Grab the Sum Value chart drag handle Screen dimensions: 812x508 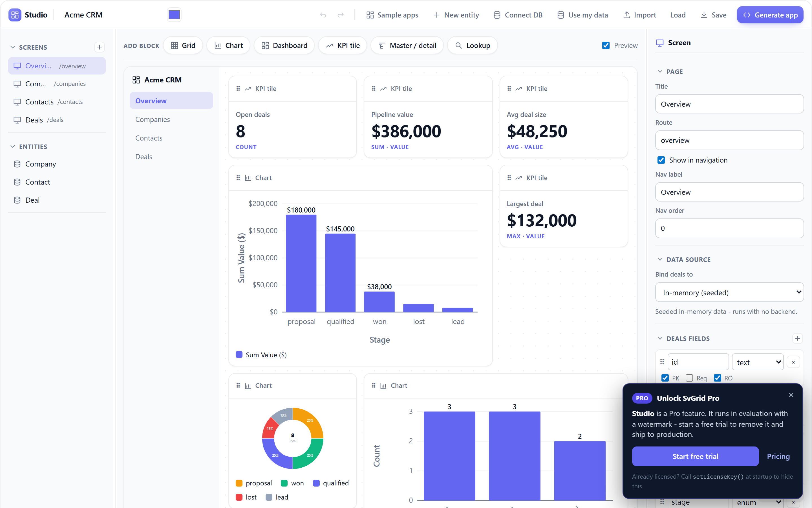tap(238, 178)
